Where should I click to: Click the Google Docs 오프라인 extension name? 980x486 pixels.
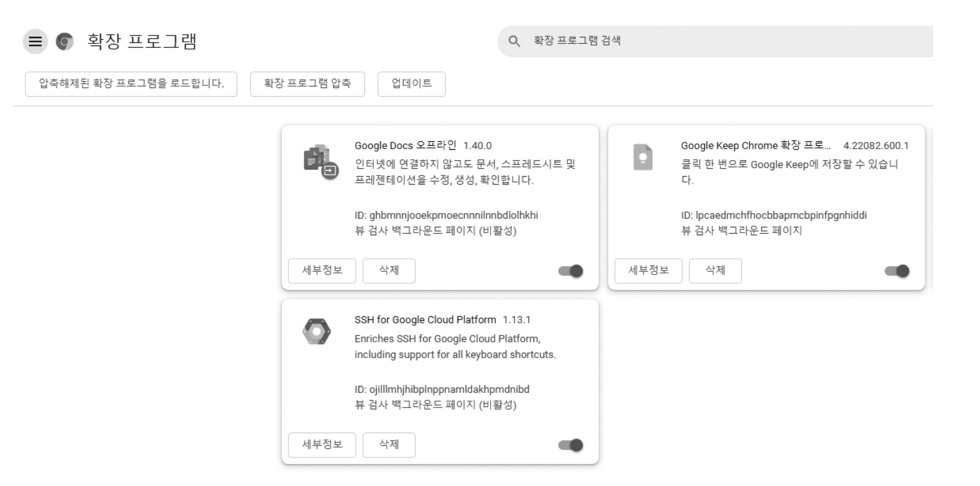click(405, 145)
